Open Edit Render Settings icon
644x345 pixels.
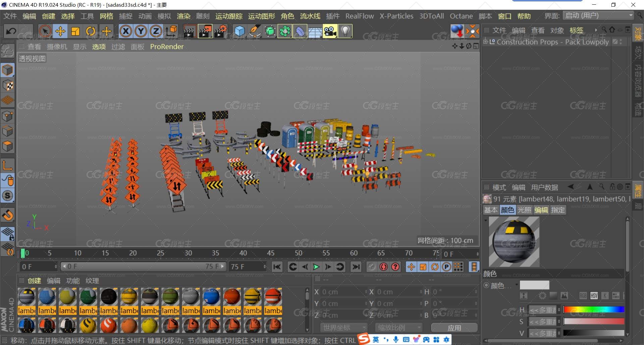pyautogui.click(x=220, y=31)
